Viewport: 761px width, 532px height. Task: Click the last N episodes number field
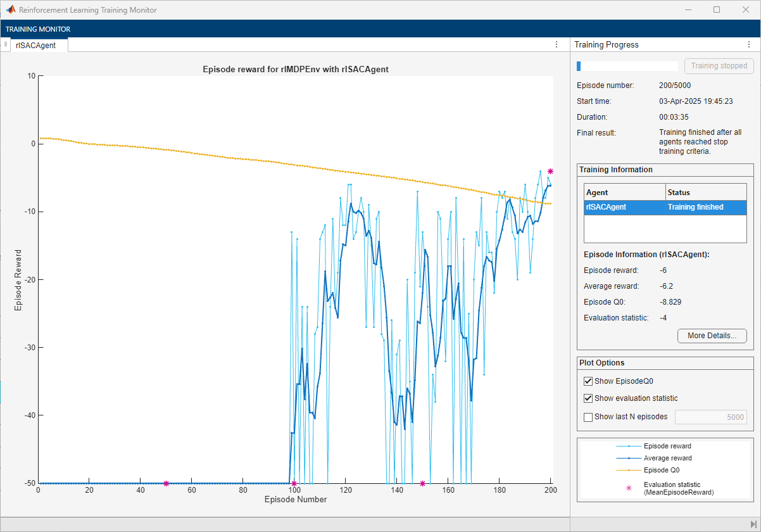(x=710, y=417)
